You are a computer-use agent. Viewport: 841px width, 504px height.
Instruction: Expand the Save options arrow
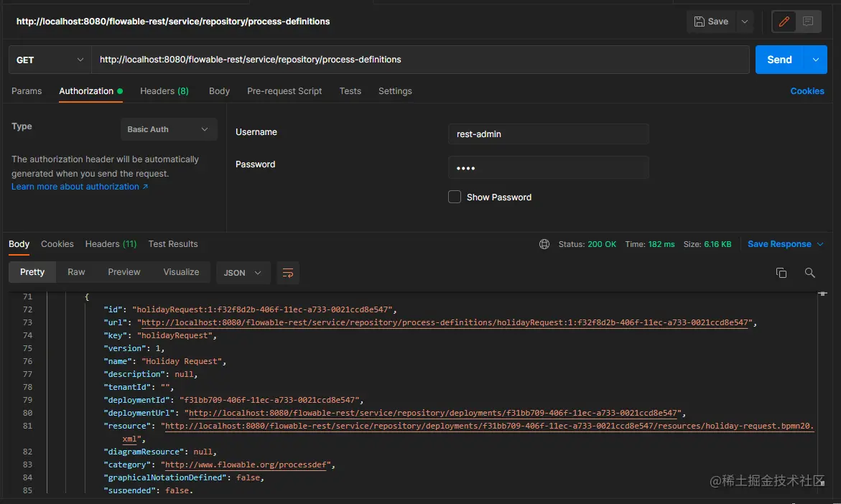coord(745,22)
